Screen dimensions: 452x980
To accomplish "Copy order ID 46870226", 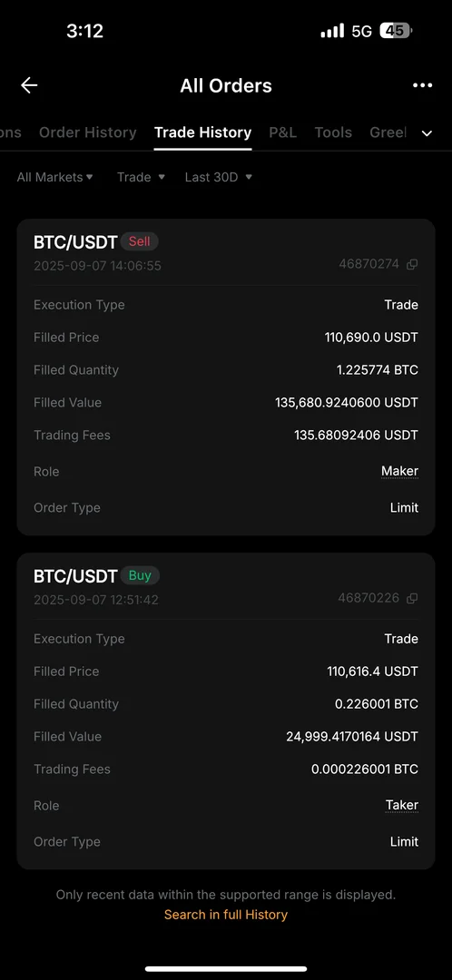I will coord(412,599).
